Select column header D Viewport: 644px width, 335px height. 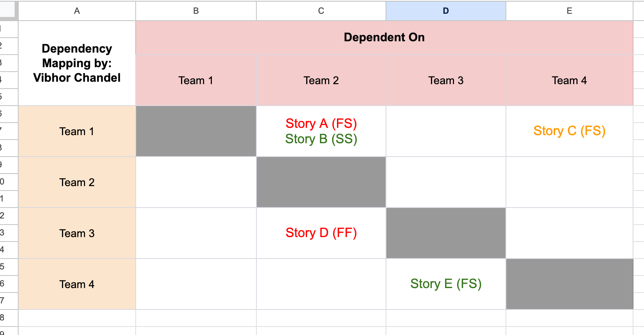pyautogui.click(x=446, y=11)
